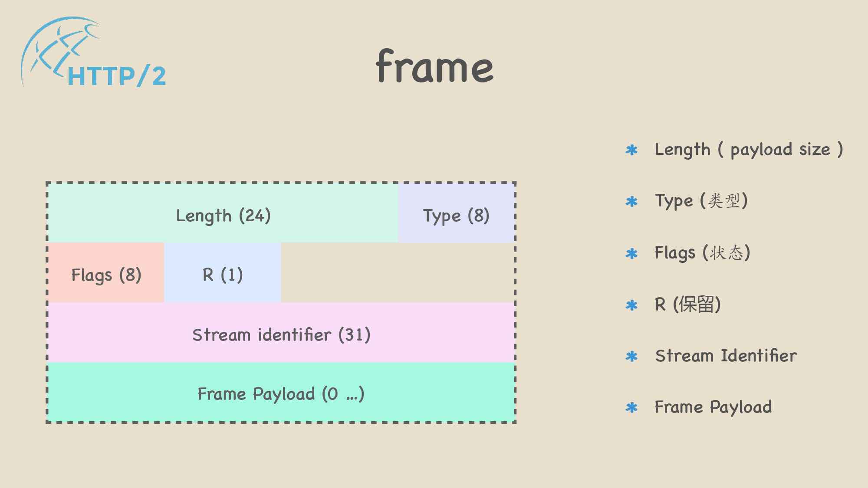
Task: Click the HTTP/2 globe logo
Action: (x=93, y=53)
